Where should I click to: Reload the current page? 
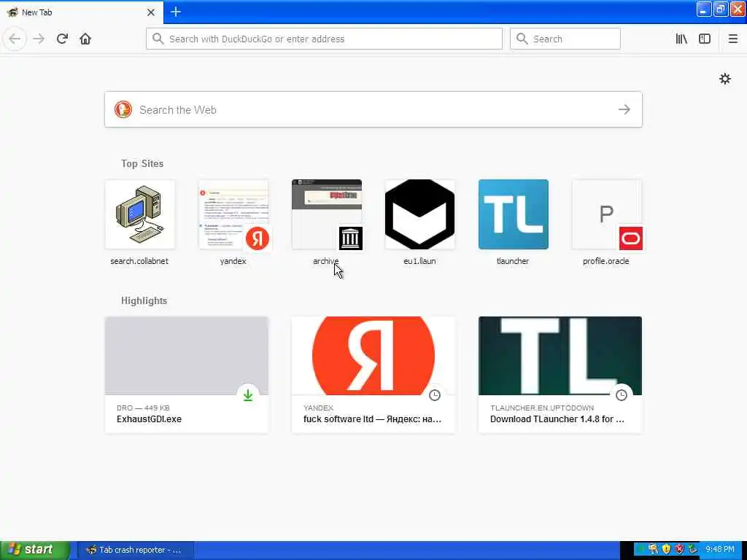tap(62, 39)
